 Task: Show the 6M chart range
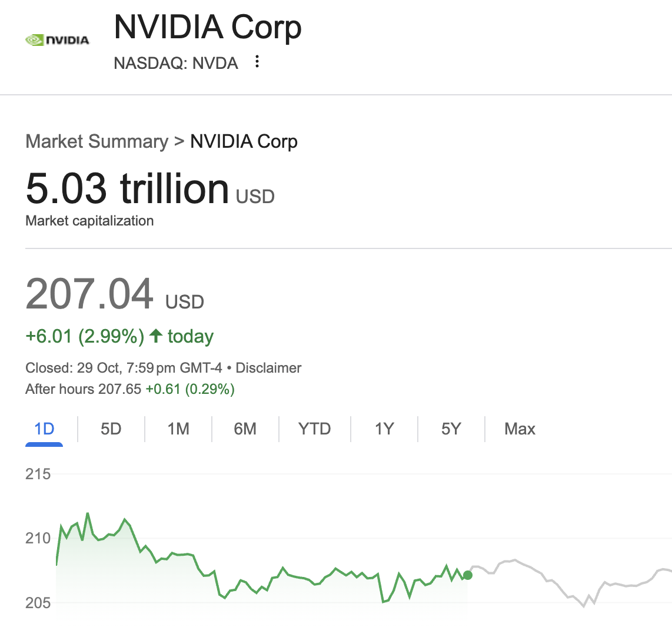pyautogui.click(x=245, y=429)
